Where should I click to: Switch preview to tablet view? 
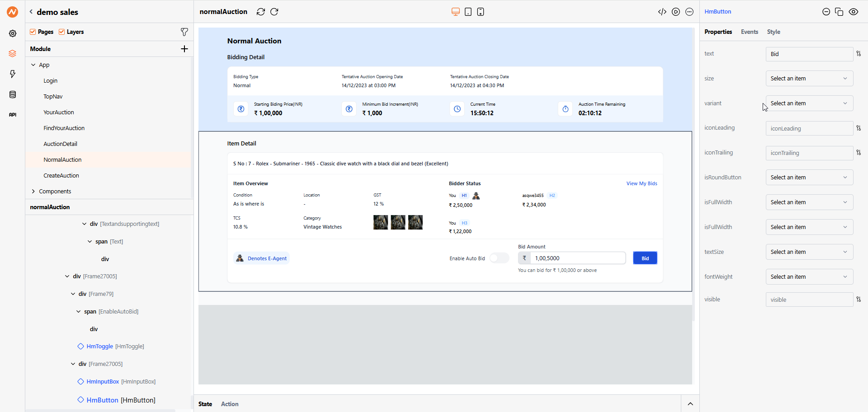tap(468, 12)
